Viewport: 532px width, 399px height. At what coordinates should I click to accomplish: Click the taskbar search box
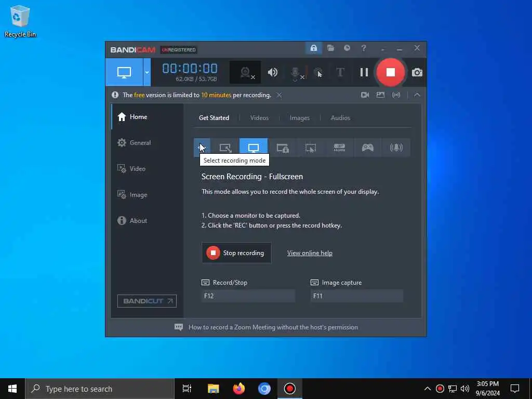tap(100, 389)
